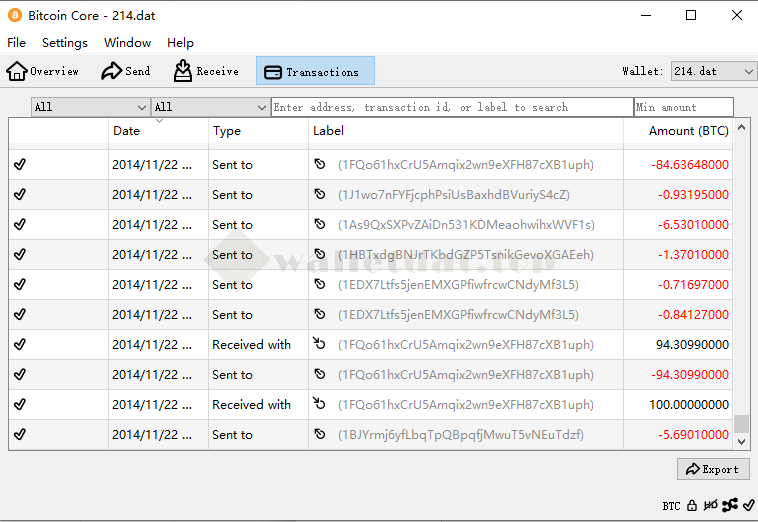Screen dimensions: 758x522
Task: Click confirmed checkmark of -84.63648000 transaction
Action: (x=20, y=165)
